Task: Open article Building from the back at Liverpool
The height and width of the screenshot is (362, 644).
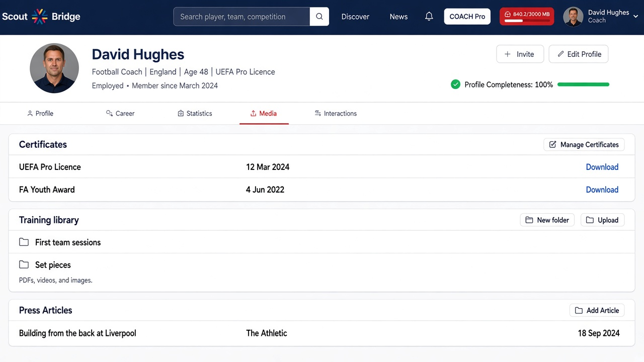Action: [x=77, y=333]
